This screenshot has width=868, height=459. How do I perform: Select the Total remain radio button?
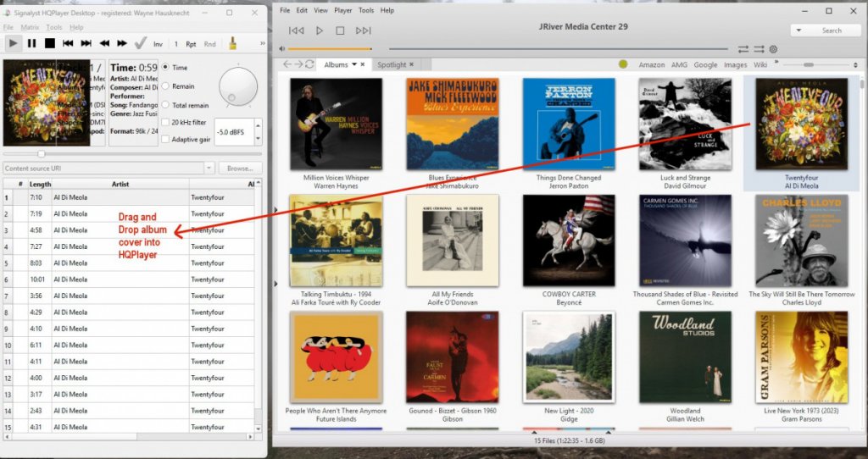[x=165, y=104]
